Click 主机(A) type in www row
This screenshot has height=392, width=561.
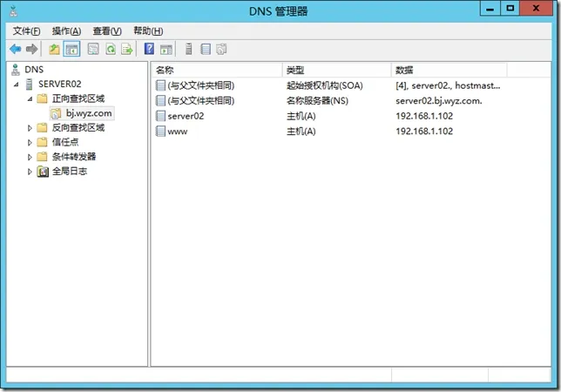(301, 132)
